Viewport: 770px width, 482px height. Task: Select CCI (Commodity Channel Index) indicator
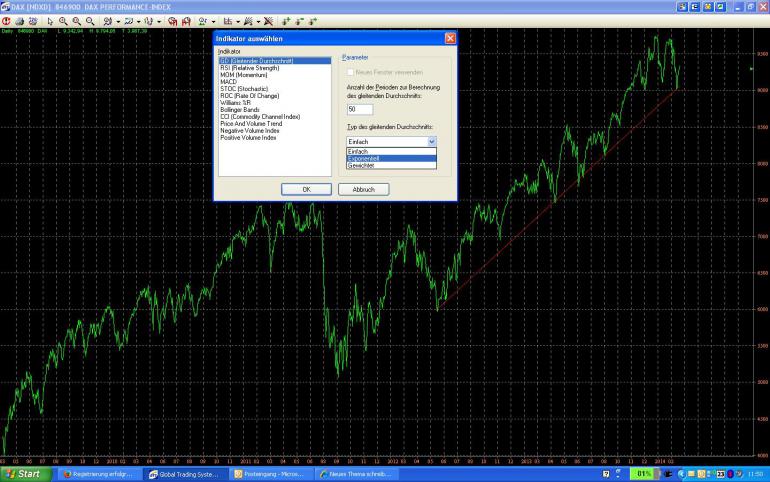pos(275,117)
